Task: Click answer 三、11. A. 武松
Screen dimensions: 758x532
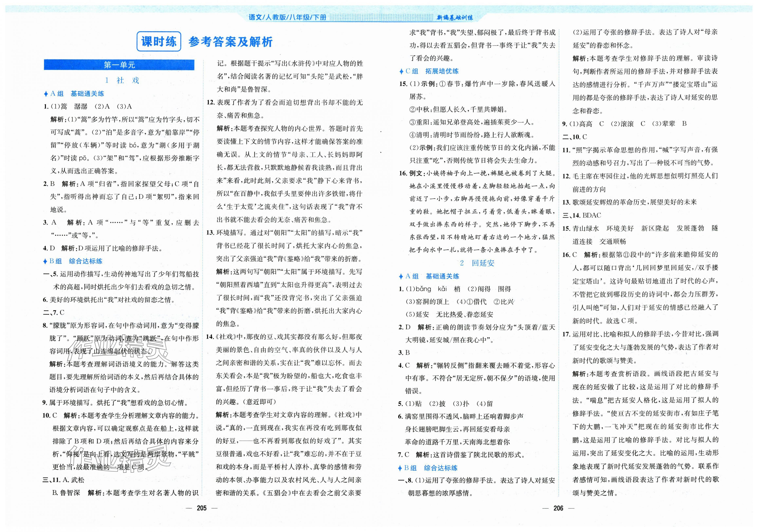Action: pyautogui.click(x=64, y=480)
